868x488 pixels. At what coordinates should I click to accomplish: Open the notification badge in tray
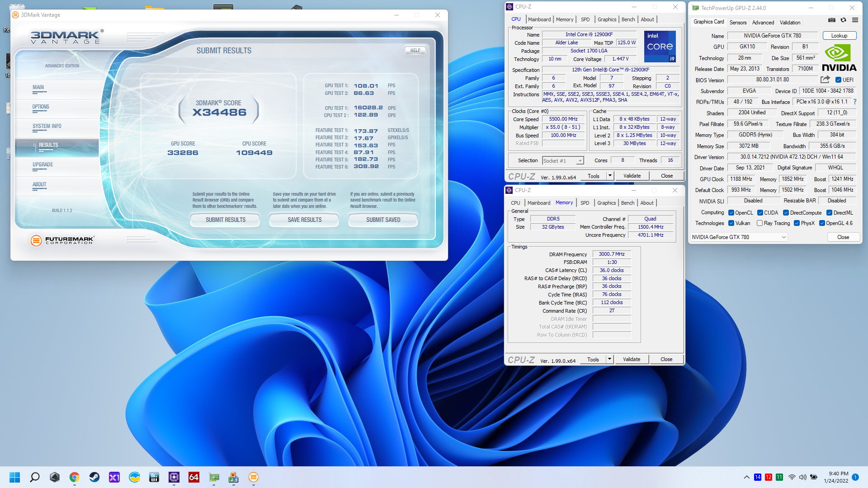tap(855, 477)
